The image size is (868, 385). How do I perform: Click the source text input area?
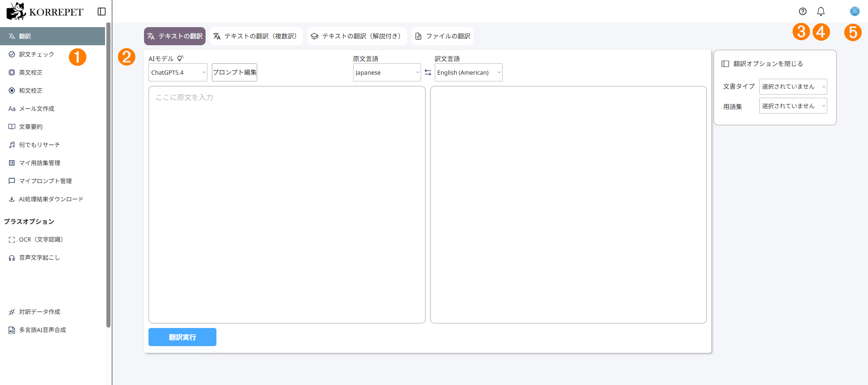[287, 204]
